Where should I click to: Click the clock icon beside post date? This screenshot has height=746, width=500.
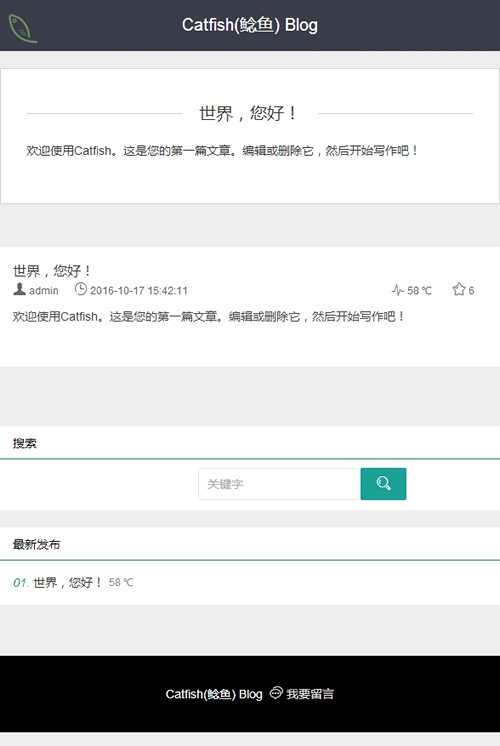tap(80, 289)
